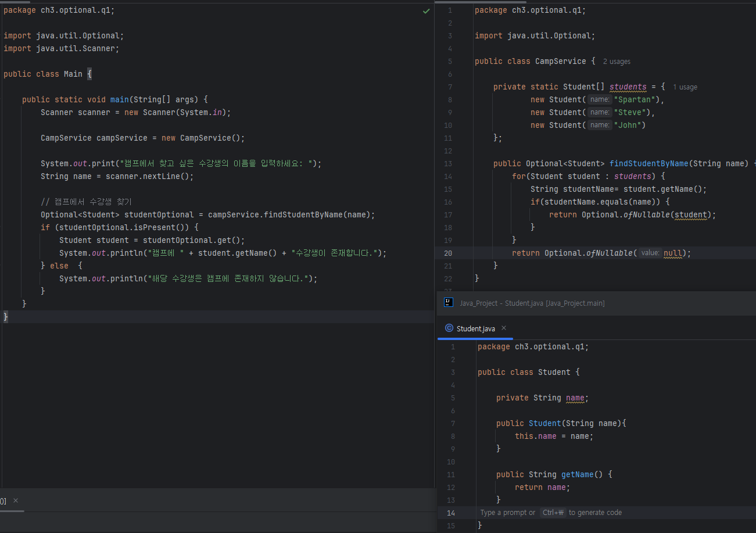Click line number 13 in CampService gutter
The image size is (756, 533).
click(x=447, y=164)
